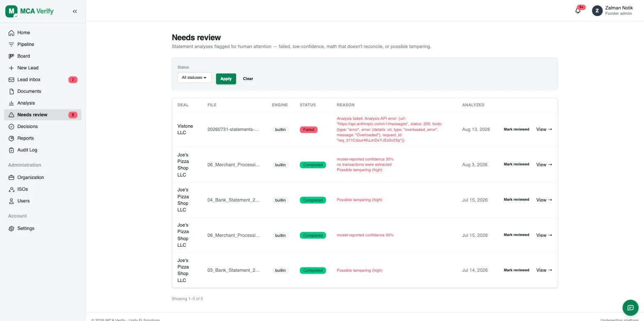Click the Settings gear icon
Viewport: 644px width, 321px height.
click(11, 229)
